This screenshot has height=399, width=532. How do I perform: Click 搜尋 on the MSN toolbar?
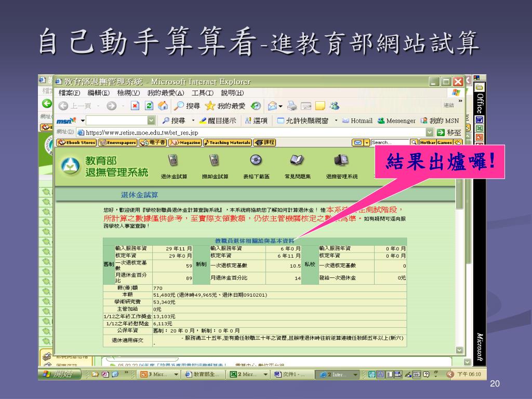(x=174, y=121)
